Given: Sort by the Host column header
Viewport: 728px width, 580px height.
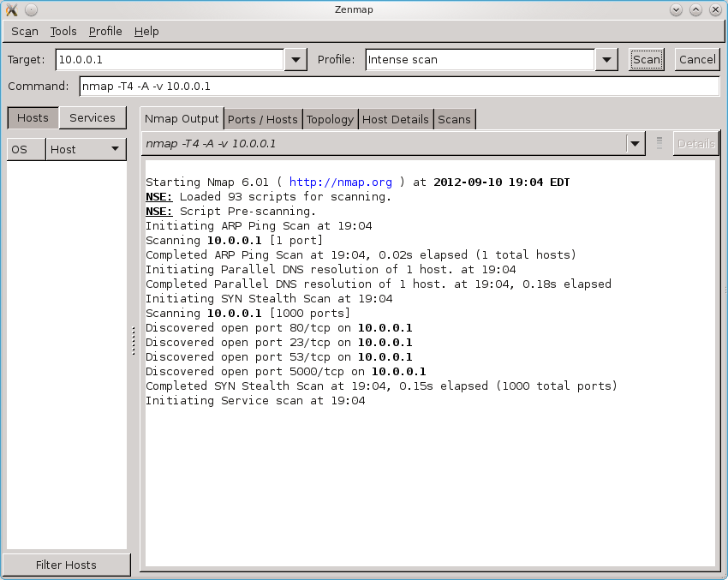Looking at the screenshot, I should click(86, 150).
